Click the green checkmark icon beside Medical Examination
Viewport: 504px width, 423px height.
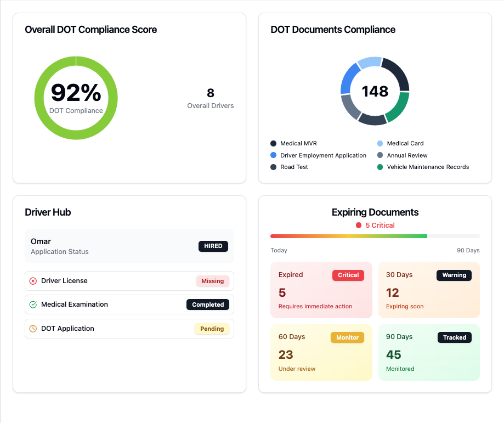(33, 304)
